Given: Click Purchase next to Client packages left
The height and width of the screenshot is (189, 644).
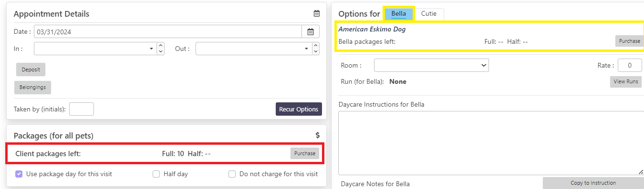Looking at the screenshot, I should (x=305, y=153).
